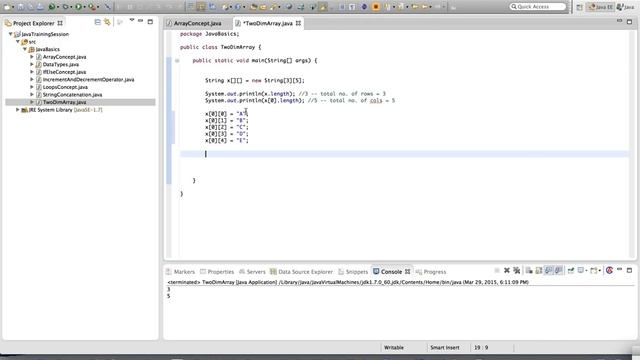This screenshot has width=640, height=360.
Task: Click the Open Perspective icon
Action: (580, 7)
